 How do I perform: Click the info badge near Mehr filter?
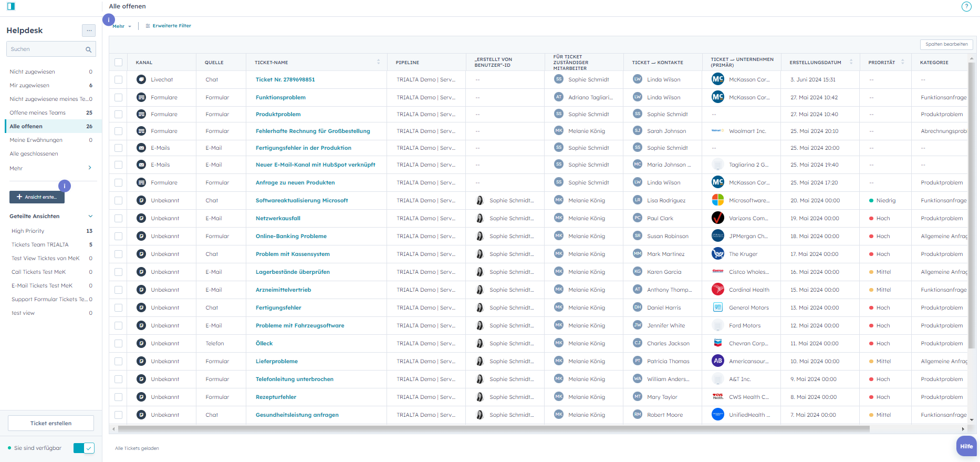(109, 20)
